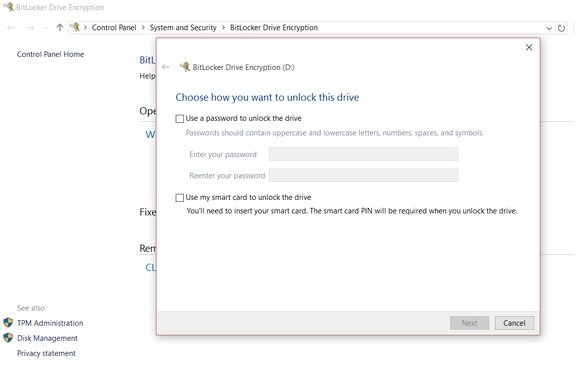Go up one level with the up arrow
This screenshot has width=580, height=365.
(60, 27)
